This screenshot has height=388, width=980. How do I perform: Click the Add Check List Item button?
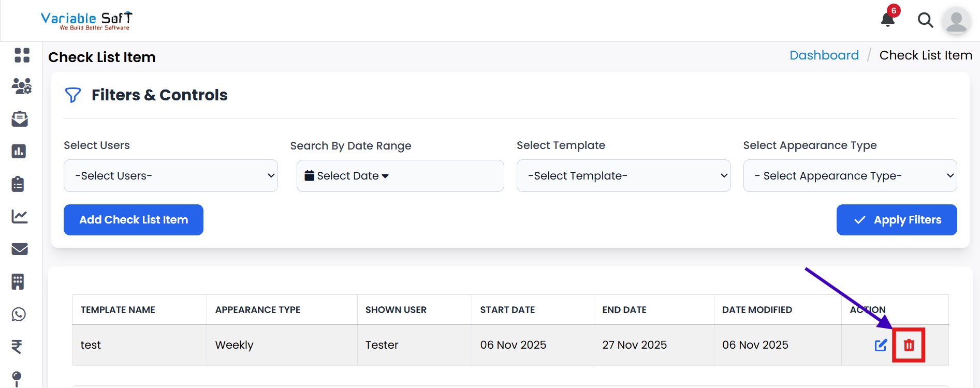pos(134,220)
